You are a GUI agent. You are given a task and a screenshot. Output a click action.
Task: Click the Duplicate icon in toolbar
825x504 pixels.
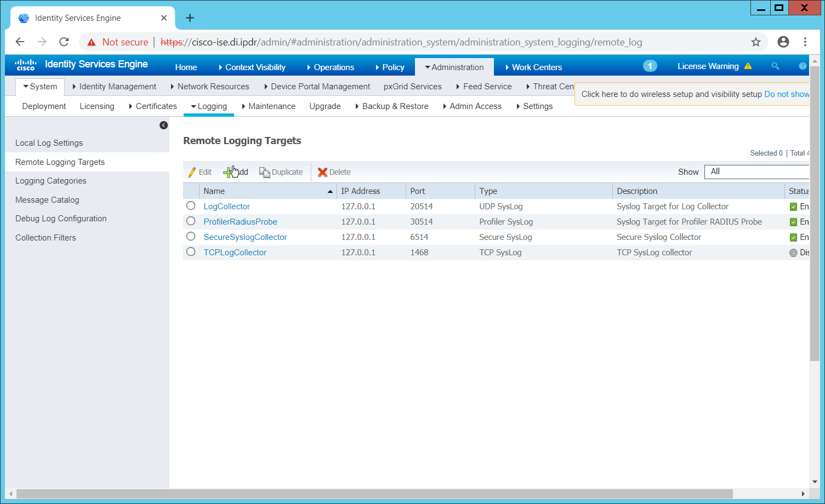click(x=264, y=172)
